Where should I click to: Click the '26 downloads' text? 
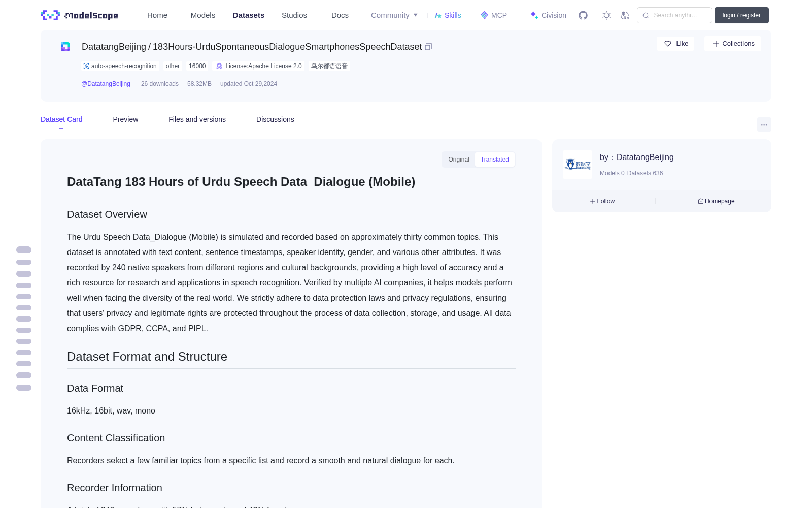click(x=160, y=84)
